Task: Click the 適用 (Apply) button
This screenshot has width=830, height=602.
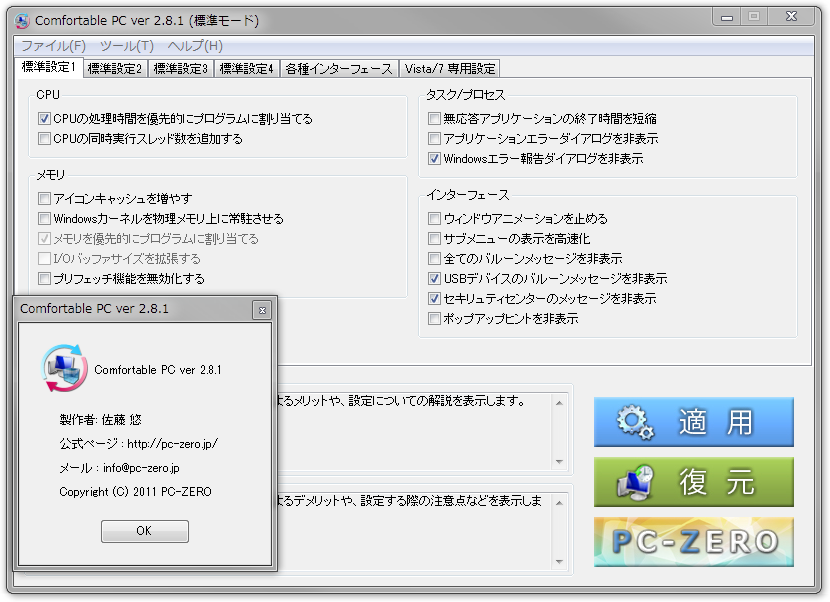Action: 693,422
